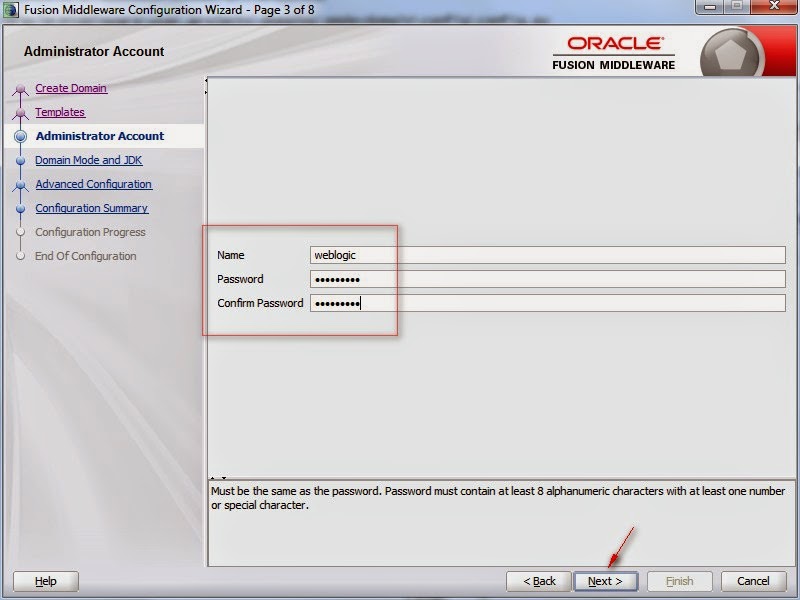Click the Create Domain step marker icon
The height and width of the screenshot is (600, 800).
(20, 89)
